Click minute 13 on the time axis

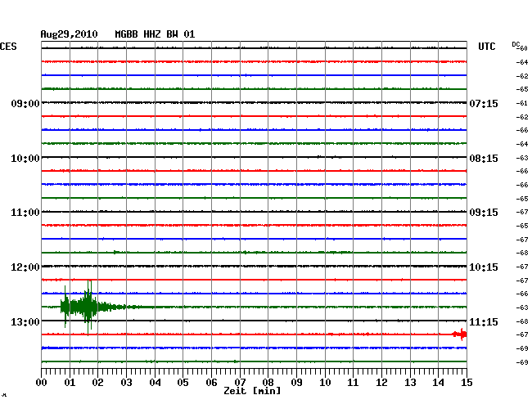pyautogui.click(x=410, y=382)
